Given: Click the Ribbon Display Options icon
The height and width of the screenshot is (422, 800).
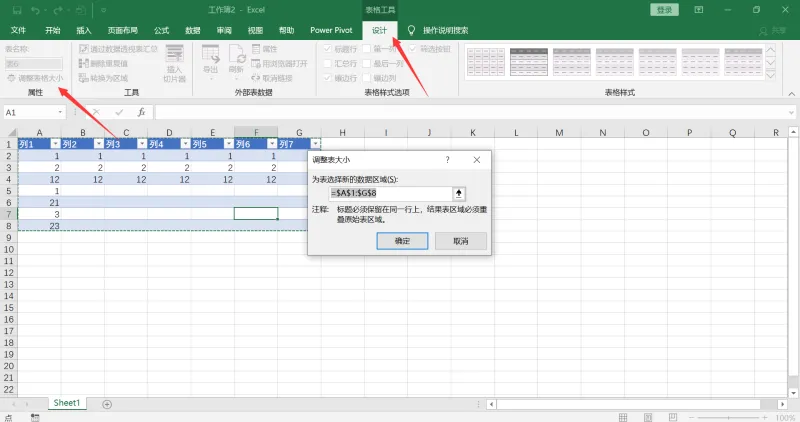Looking at the screenshot, I should tap(698, 10).
